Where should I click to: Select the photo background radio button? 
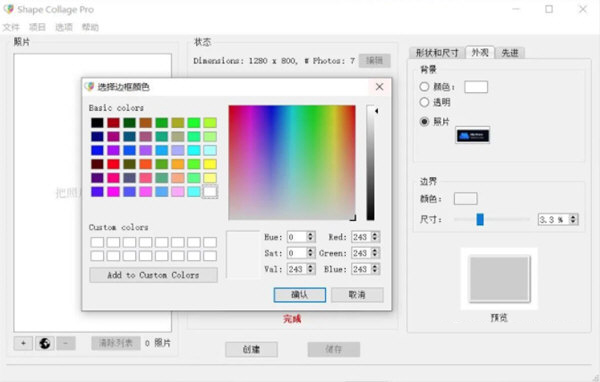click(424, 122)
